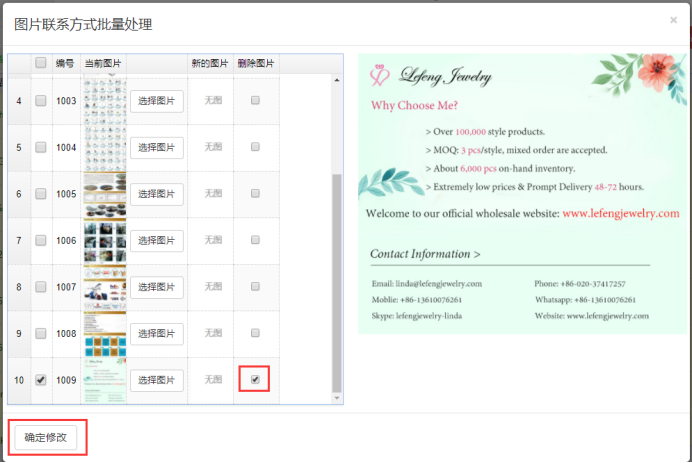The height and width of the screenshot is (463, 692).
Task: Tick the delete-image checkbox for 1006
Action: pyautogui.click(x=255, y=240)
